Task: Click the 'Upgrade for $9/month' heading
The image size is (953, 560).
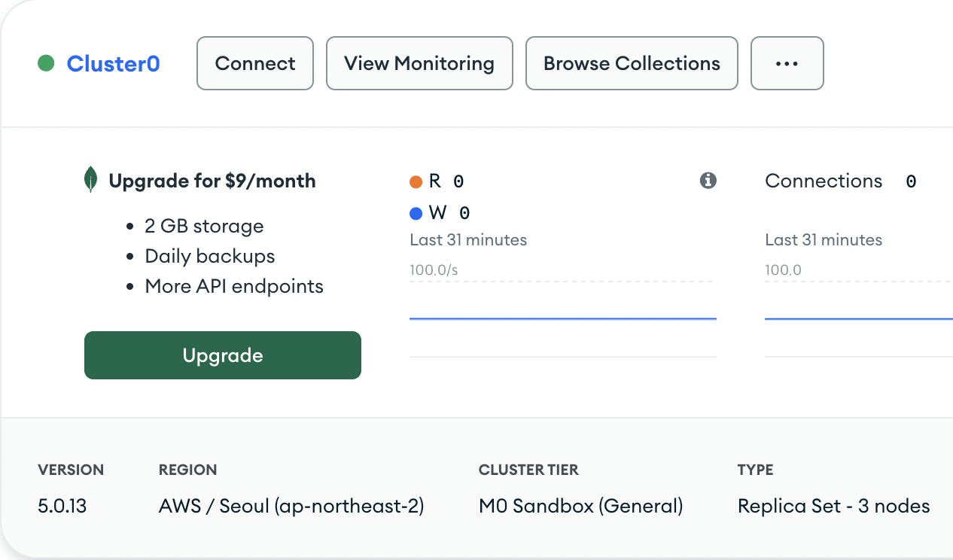Action: click(212, 181)
